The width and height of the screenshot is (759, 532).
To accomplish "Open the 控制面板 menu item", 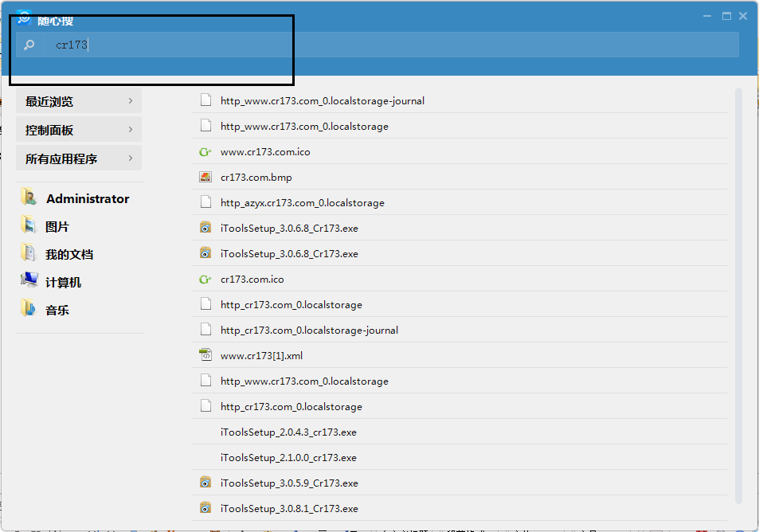I will tap(79, 129).
